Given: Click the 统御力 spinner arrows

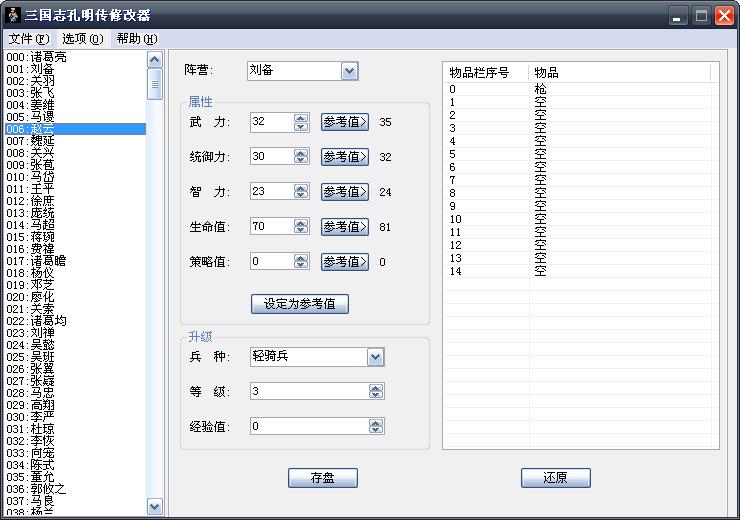Looking at the screenshot, I should (301, 157).
